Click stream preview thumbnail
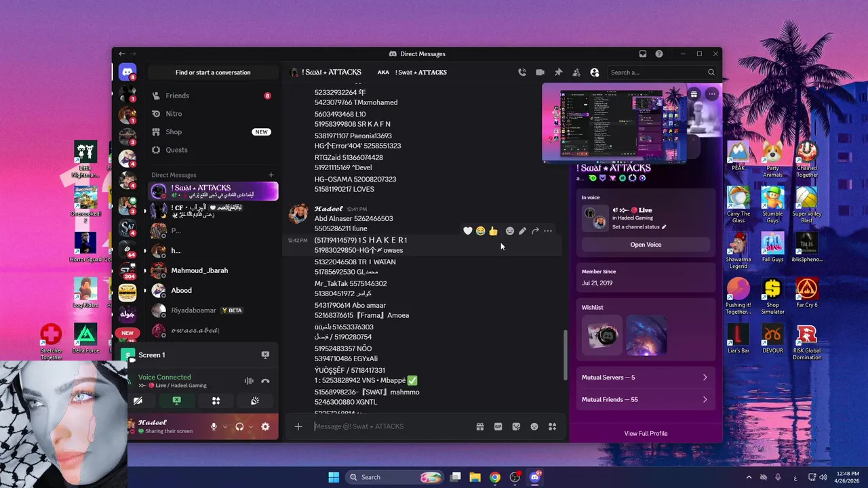The image size is (868, 488). click(x=614, y=123)
